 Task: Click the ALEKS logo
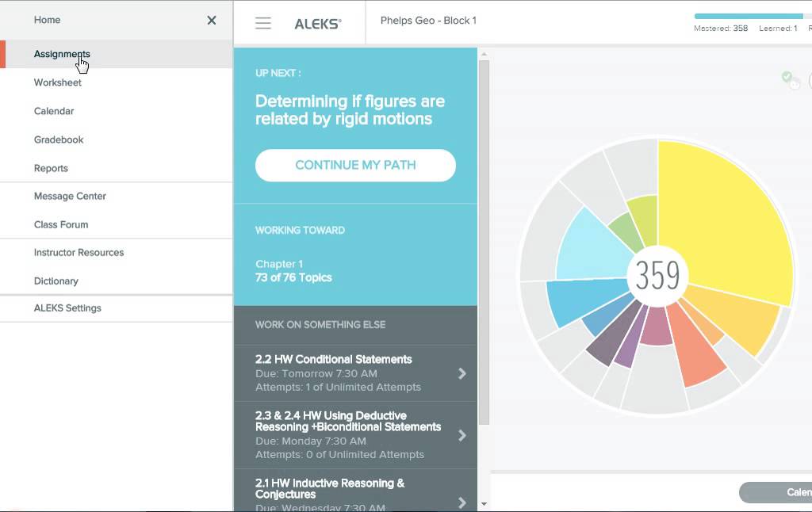[317, 24]
